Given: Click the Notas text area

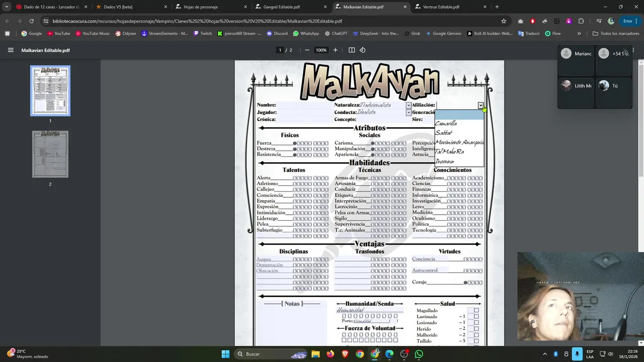Looking at the screenshot, I should (x=292, y=327).
